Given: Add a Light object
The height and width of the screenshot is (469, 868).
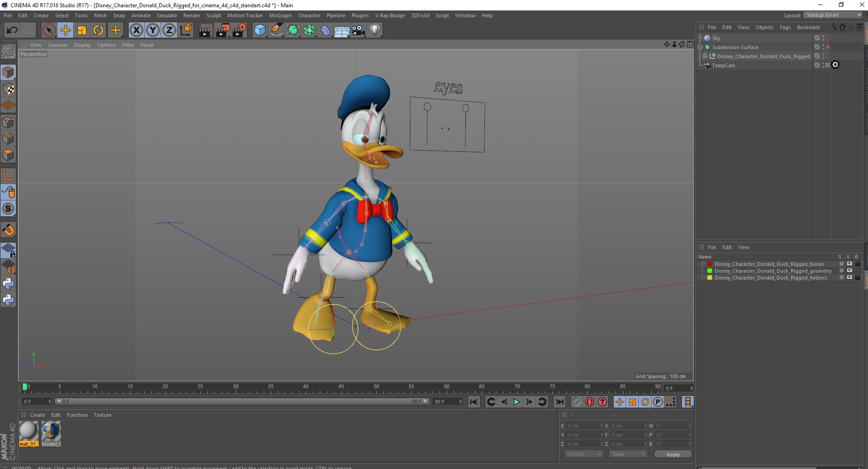Looking at the screenshot, I should click(375, 30).
